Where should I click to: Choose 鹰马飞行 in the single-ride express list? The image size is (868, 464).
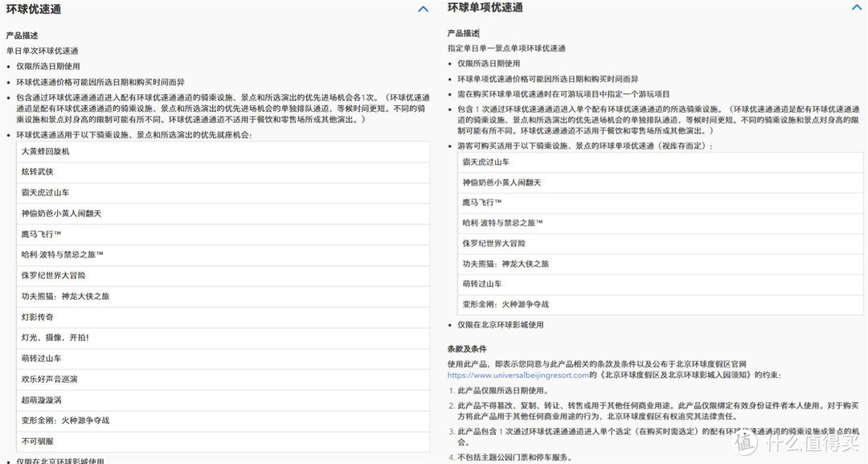pyautogui.click(x=481, y=203)
